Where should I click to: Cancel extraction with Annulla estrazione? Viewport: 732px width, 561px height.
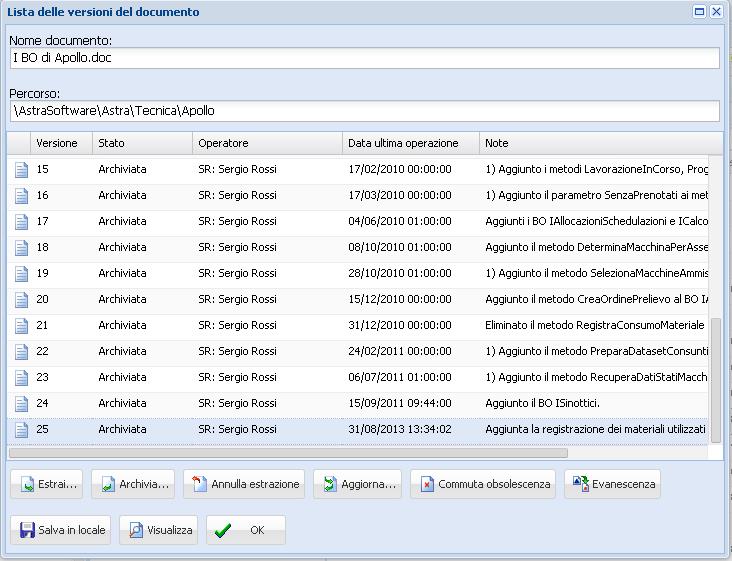(x=246, y=484)
